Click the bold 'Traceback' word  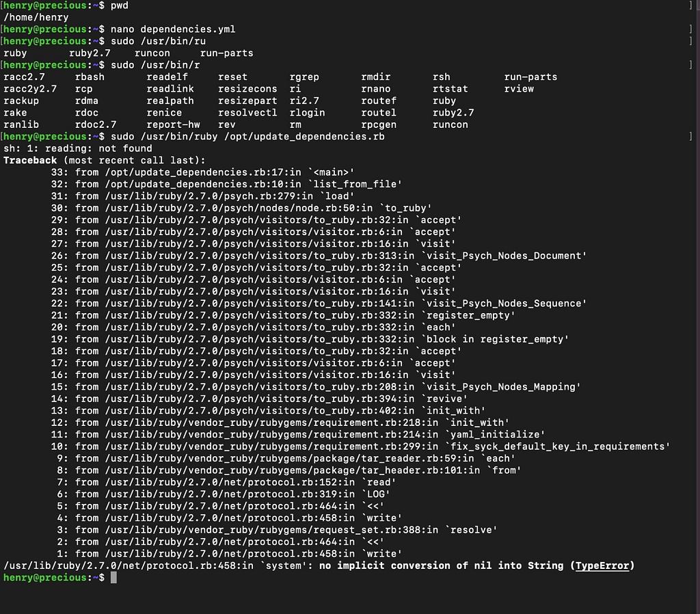pyautogui.click(x=30, y=160)
